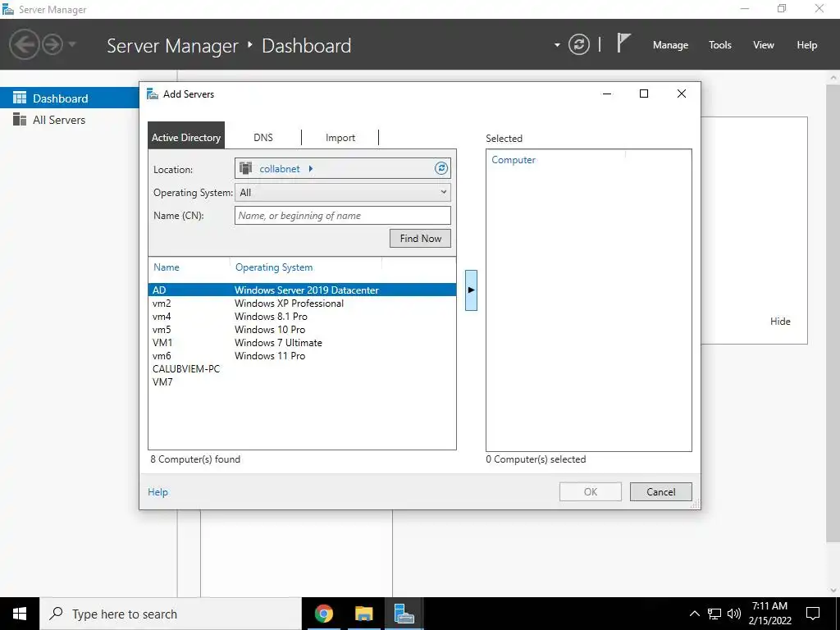The image size is (840, 630).
Task: Expand the arrow next to collabnet
Action: (x=311, y=169)
